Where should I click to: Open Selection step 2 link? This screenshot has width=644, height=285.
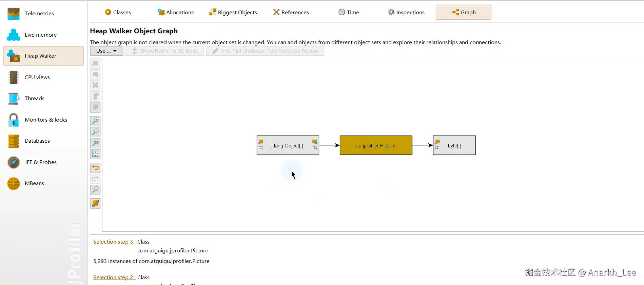(x=114, y=278)
